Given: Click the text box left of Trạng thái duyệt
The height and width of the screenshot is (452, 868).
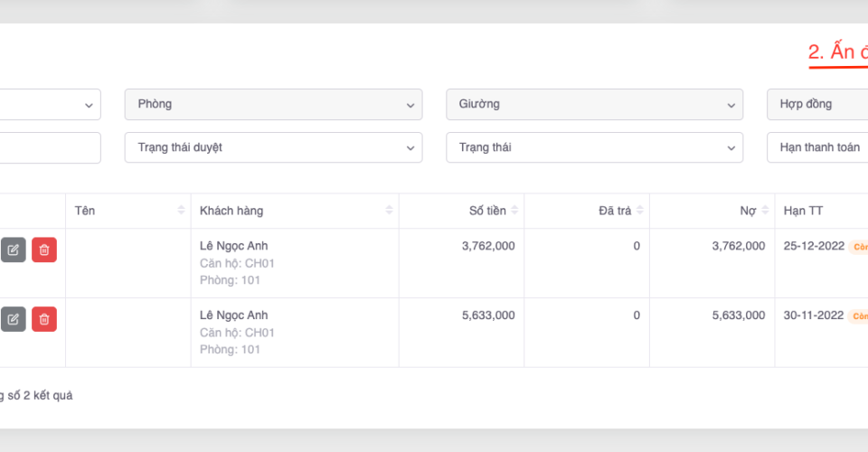Looking at the screenshot, I should (50, 147).
